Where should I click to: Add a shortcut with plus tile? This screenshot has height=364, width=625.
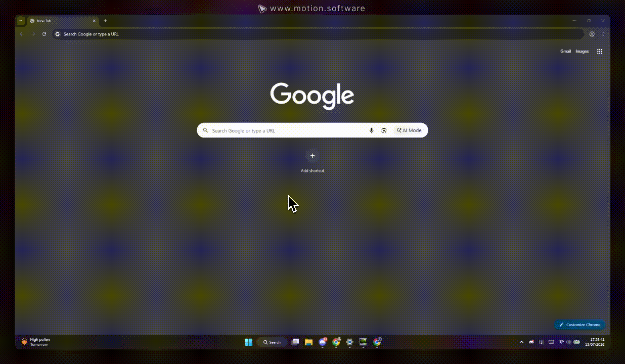[x=312, y=156]
